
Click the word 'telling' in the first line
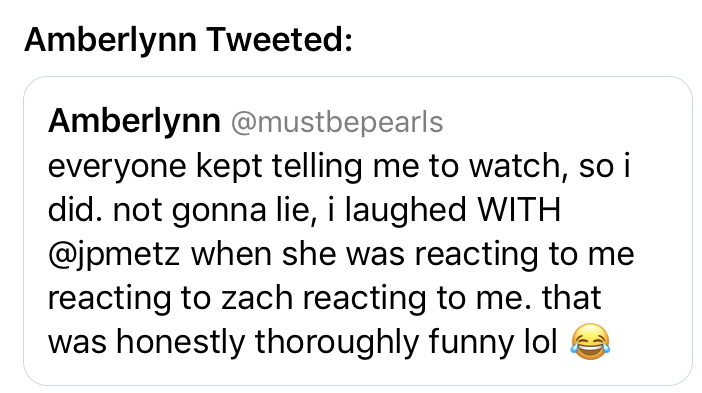tap(317, 167)
